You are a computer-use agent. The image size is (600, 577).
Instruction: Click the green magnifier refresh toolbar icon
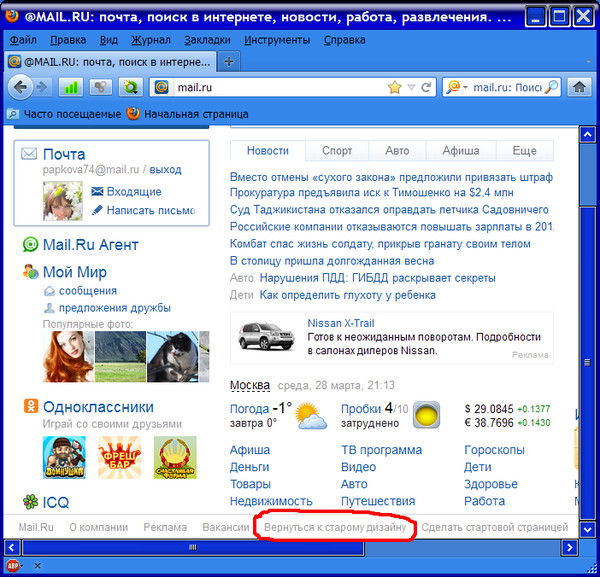pyautogui.click(x=130, y=87)
